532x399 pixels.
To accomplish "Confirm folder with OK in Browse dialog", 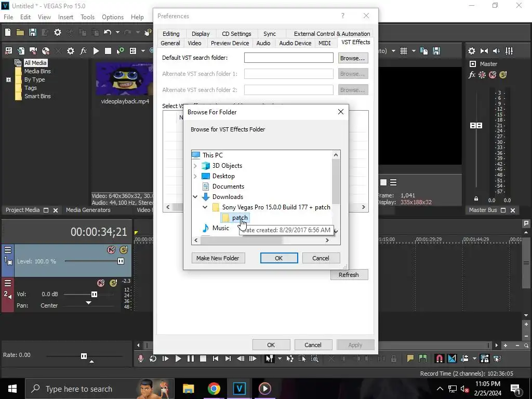I will 279,258.
